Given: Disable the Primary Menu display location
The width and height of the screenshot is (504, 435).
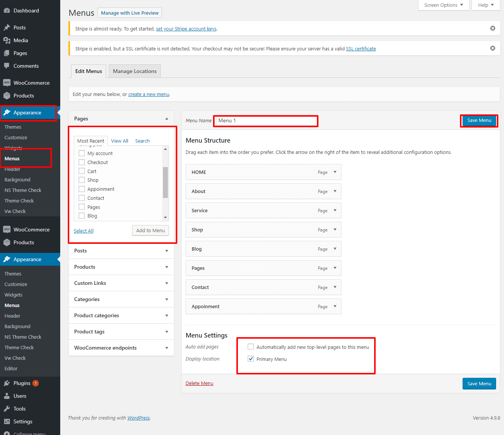Looking at the screenshot, I should [251, 359].
